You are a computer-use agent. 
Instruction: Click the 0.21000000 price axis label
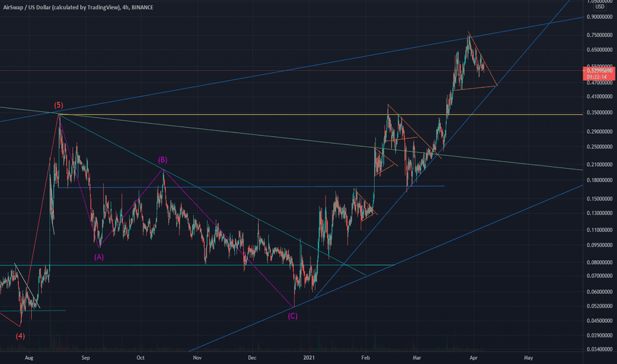click(x=599, y=165)
